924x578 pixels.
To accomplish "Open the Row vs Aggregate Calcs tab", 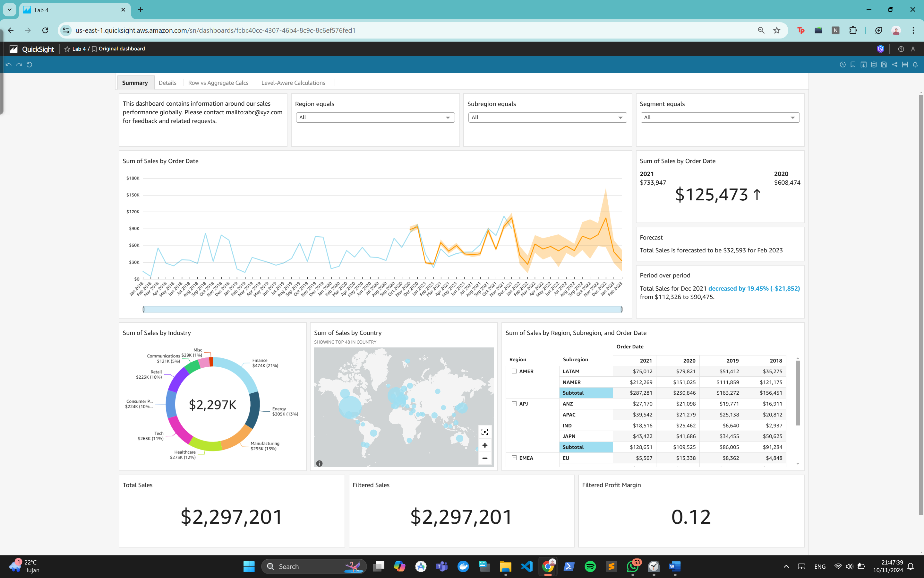I will click(218, 83).
